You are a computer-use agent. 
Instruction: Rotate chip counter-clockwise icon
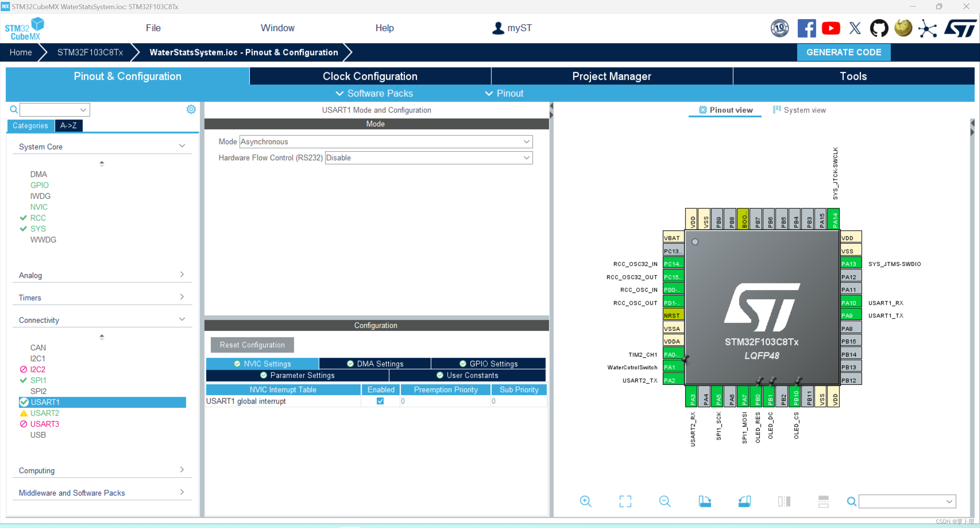744,501
